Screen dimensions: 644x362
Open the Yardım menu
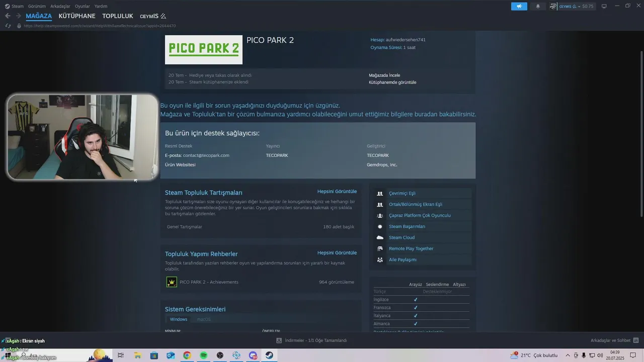101,6
